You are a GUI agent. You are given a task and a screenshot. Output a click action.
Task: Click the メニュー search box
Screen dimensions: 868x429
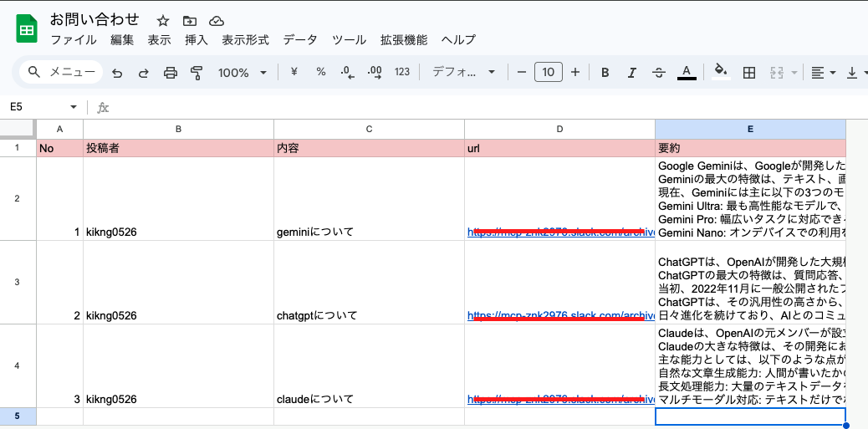tap(61, 72)
